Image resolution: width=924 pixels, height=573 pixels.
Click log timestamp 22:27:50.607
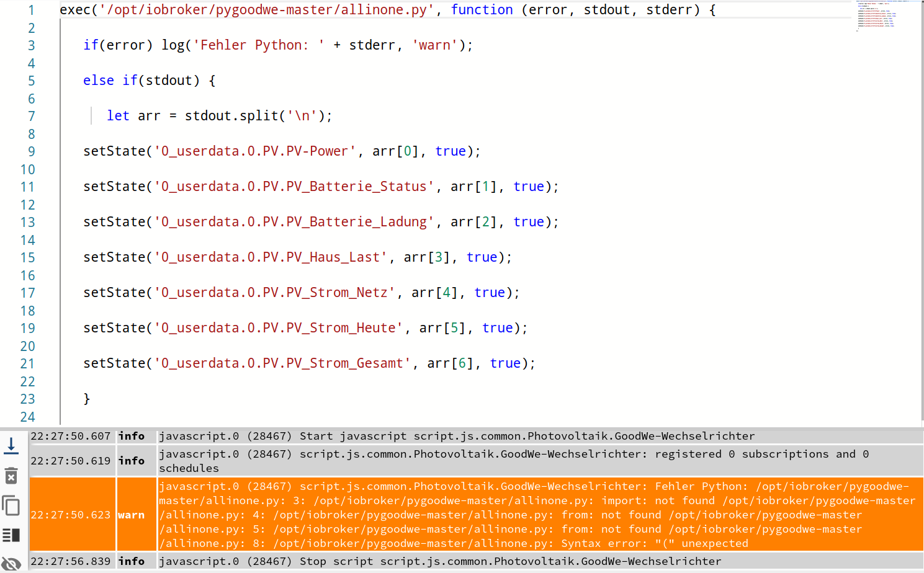pyautogui.click(x=71, y=436)
